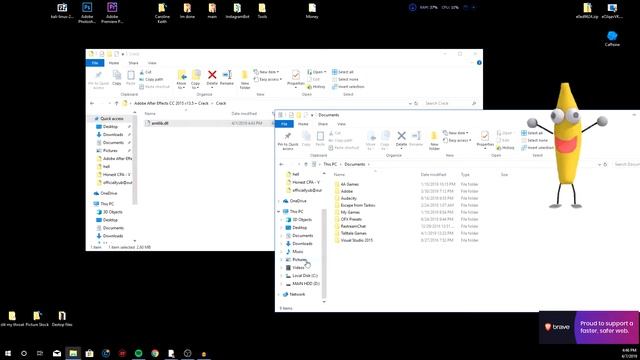This screenshot has height=360, width=640.
Task: Click Copy path in Crack window ribbon
Action: pyautogui.click(x=151, y=79)
